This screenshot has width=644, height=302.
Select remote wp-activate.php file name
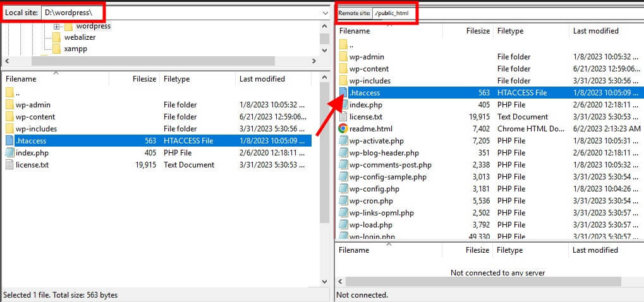[376, 141]
